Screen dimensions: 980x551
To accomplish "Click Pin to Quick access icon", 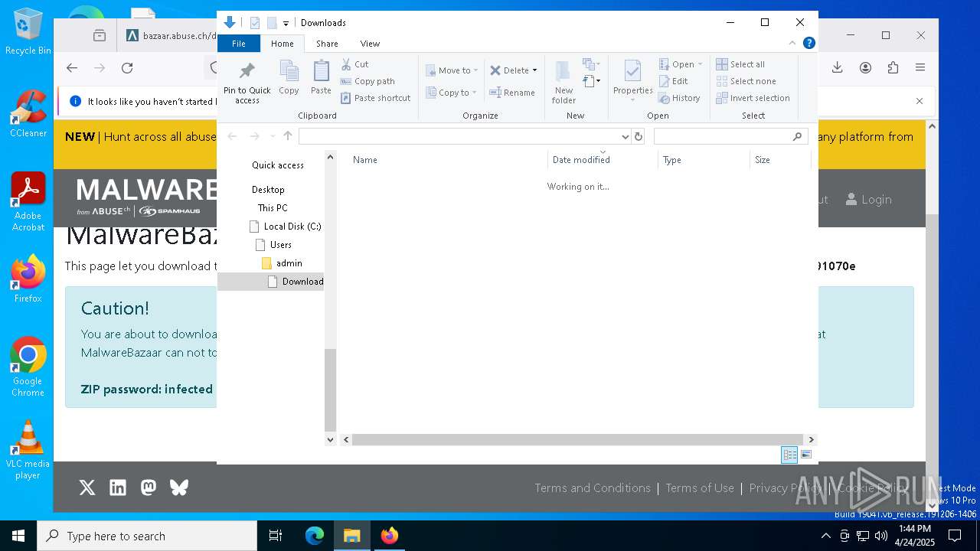I will tap(247, 71).
